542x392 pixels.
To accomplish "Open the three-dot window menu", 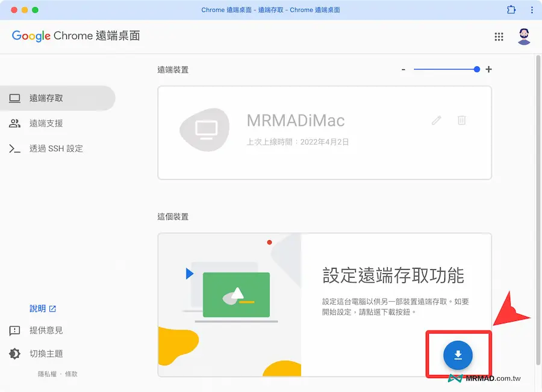I will pos(532,10).
